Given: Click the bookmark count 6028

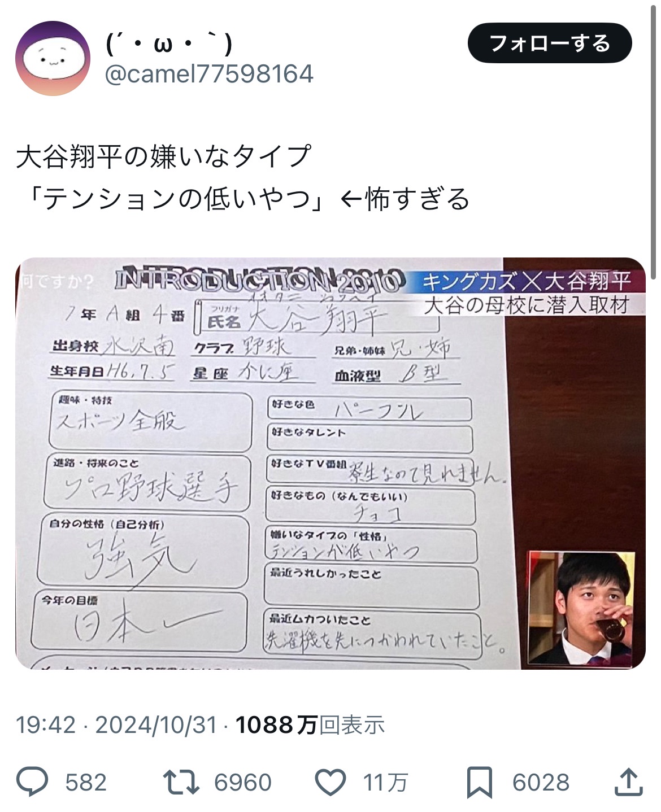Looking at the screenshot, I should coord(541,783).
